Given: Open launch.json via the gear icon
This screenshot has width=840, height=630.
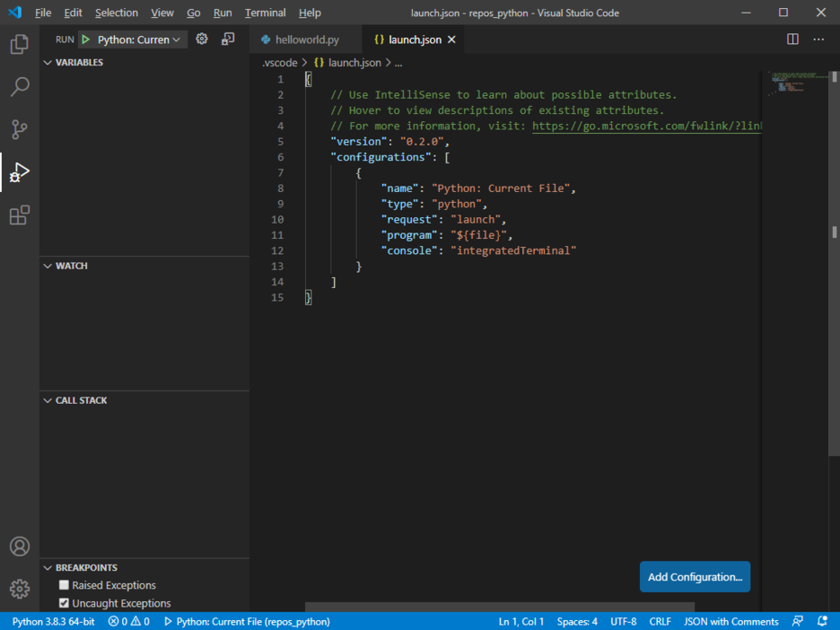Looking at the screenshot, I should click(x=201, y=39).
